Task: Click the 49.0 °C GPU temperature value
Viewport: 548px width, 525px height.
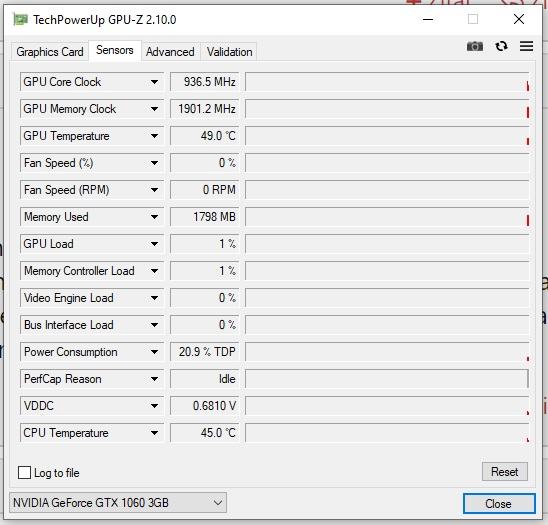Action: click(x=204, y=136)
